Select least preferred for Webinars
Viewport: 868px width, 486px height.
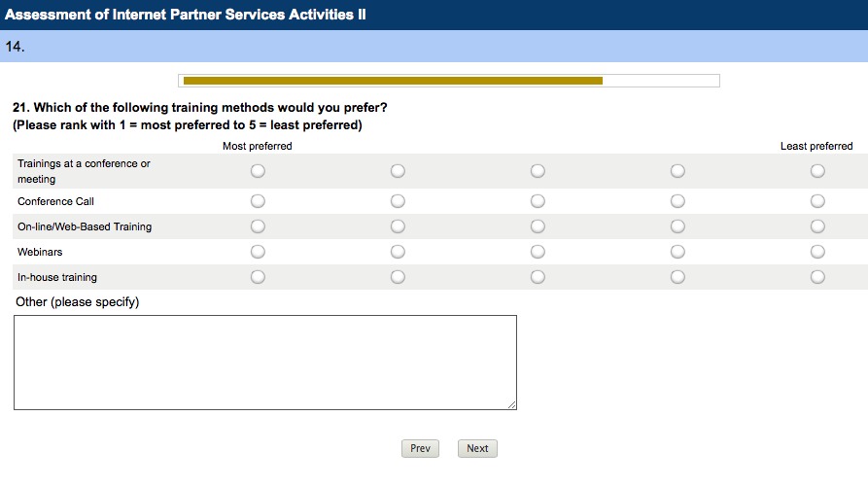817,252
